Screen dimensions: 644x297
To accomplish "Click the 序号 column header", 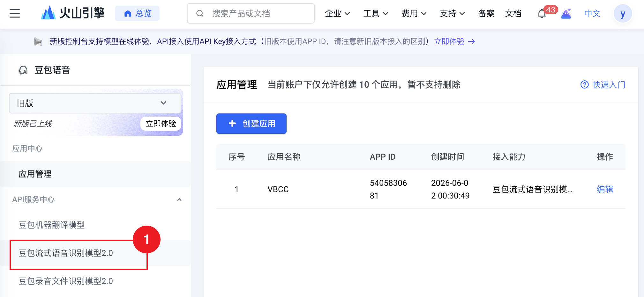I will pyautogui.click(x=237, y=157).
